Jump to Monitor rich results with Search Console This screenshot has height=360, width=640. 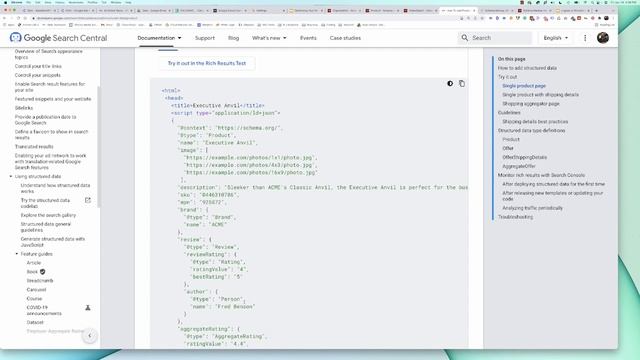[x=541, y=175]
